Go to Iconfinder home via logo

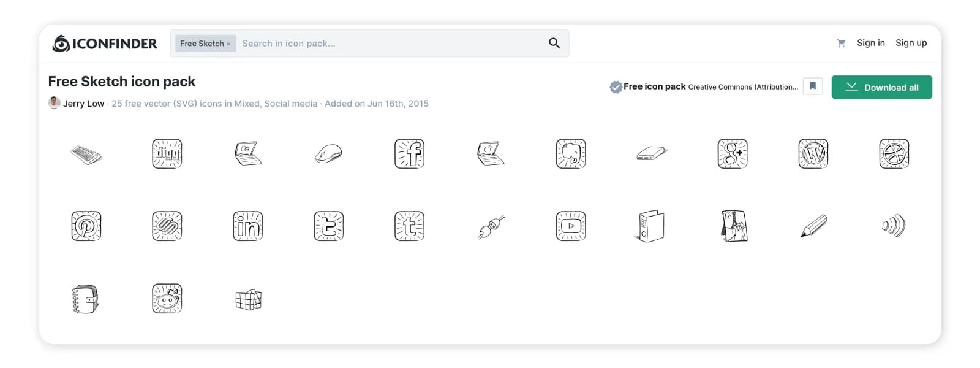[x=105, y=44]
